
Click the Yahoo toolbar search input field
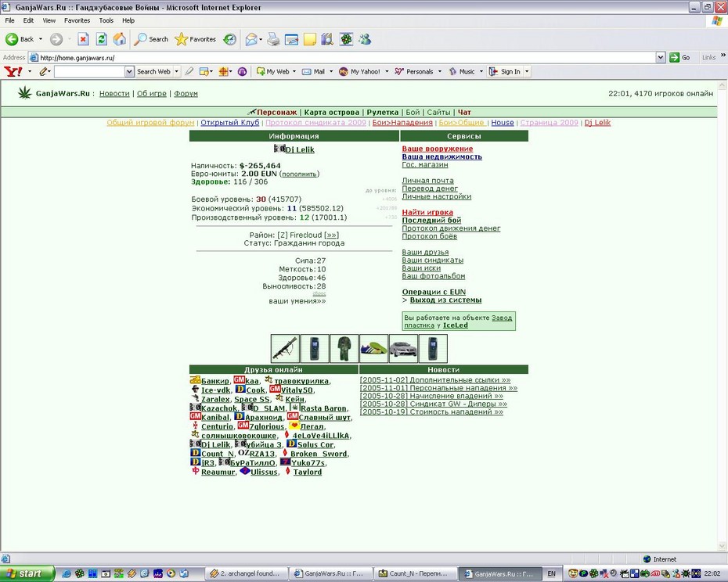tap(90, 71)
